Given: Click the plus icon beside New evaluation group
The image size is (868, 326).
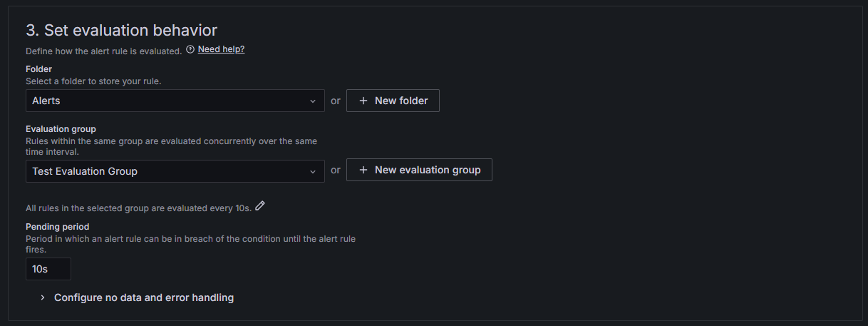Looking at the screenshot, I should click(363, 170).
